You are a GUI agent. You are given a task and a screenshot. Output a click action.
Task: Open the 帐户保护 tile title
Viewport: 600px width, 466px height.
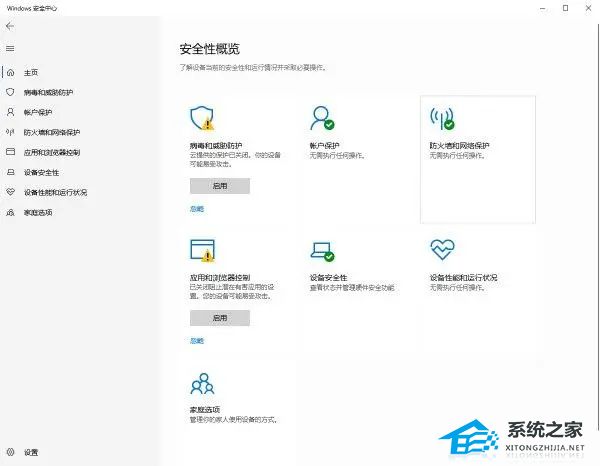[324, 146]
